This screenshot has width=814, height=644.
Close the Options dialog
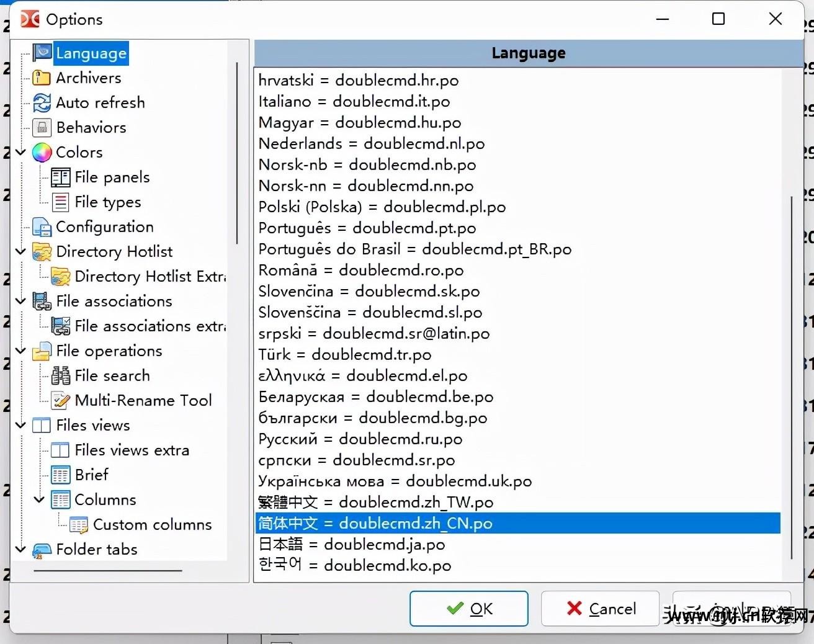point(776,19)
